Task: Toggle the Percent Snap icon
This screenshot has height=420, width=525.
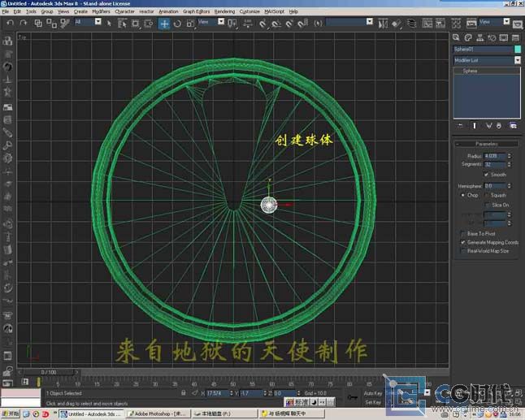Action: 289,24
